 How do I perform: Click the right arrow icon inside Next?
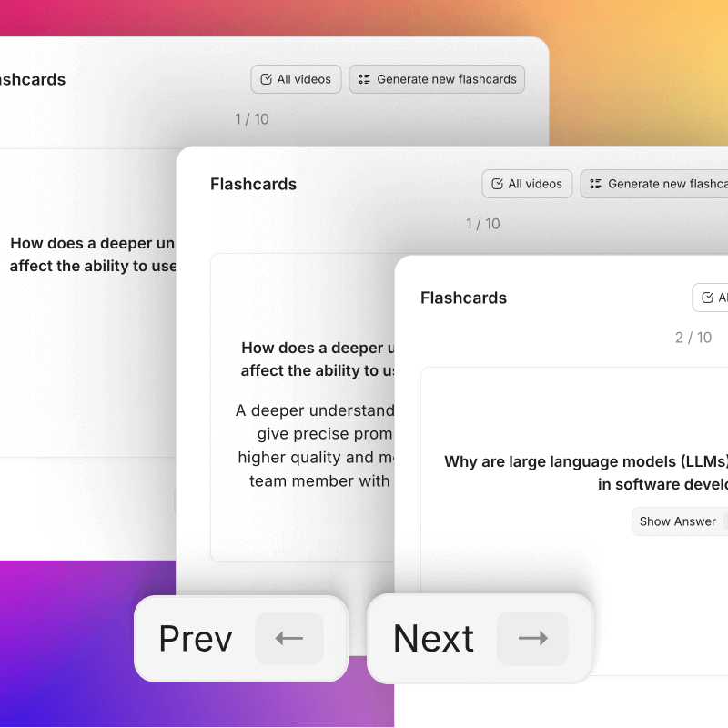coord(531,638)
